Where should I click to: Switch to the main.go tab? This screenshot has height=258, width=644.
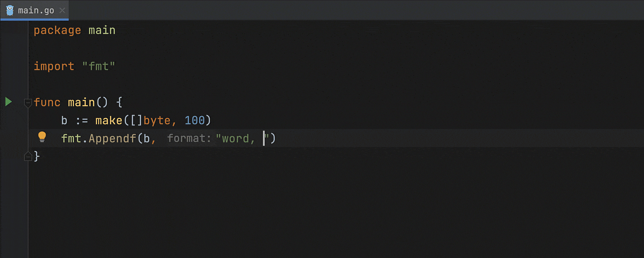click(x=36, y=10)
